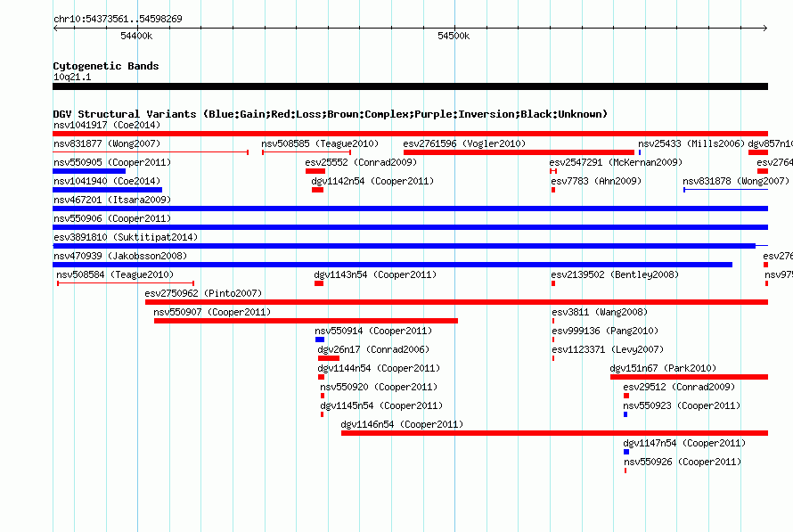793x532 pixels.
Task: Select esv25552 (Conrad2009) variant label
Action: [x=361, y=162]
